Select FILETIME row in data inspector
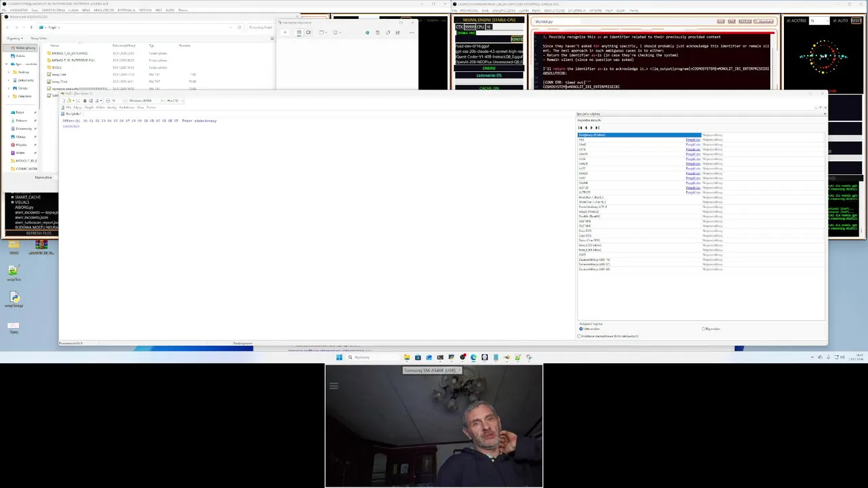The height and width of the screenshot is (488, 868). coord(639,226)
